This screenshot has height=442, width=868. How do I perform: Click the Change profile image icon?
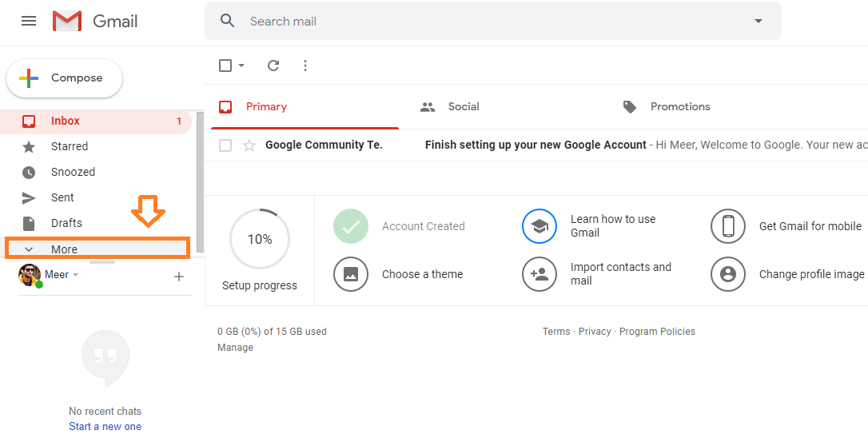tap(728, 274)
